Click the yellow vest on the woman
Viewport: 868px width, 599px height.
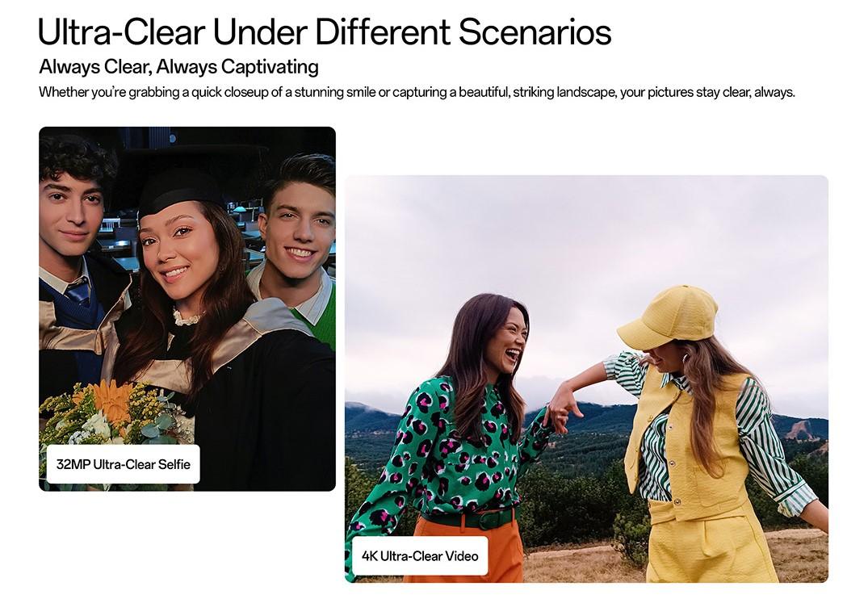pyautogui.click(x=684, y=443)
